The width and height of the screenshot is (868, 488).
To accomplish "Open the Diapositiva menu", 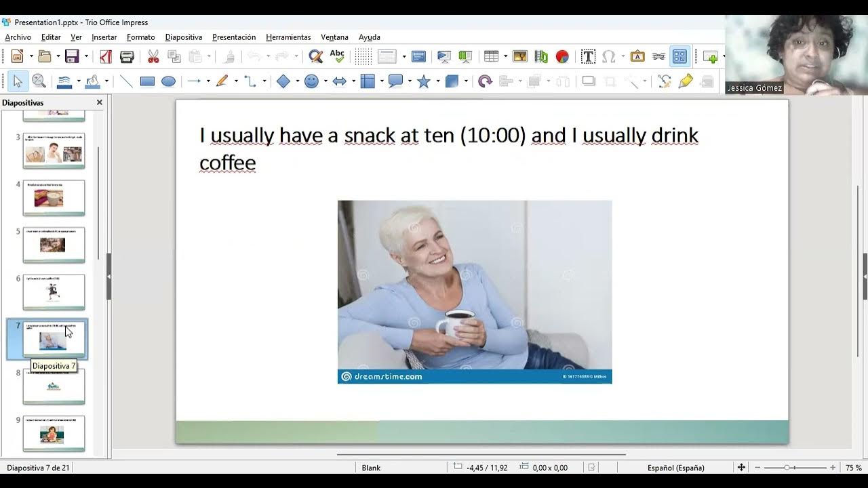I will [184, 37].
